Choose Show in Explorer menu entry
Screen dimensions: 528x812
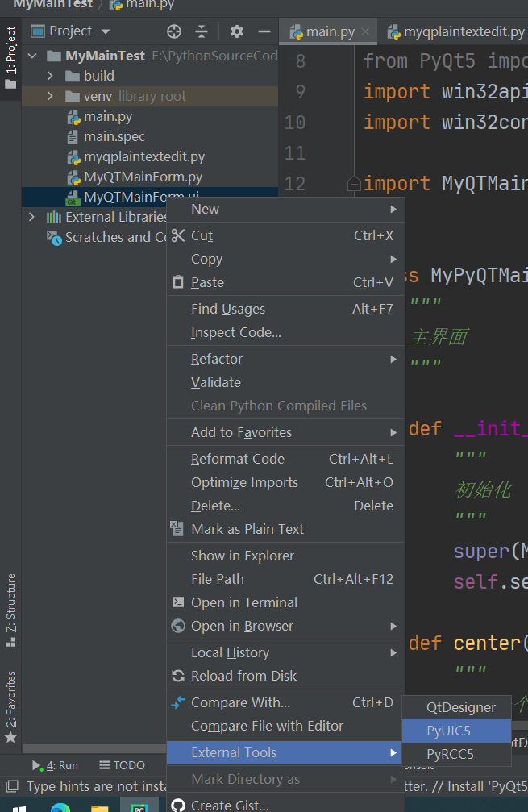pos(285,556)
